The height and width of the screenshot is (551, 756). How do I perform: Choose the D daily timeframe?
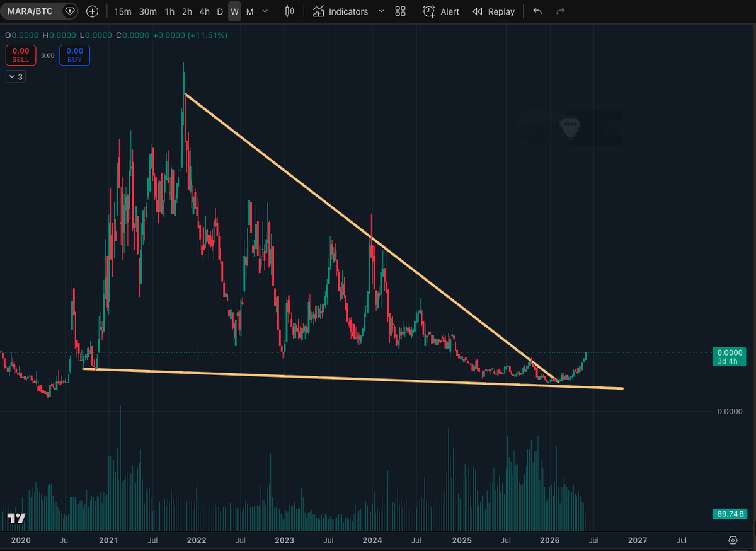click(x=220, y=11)
